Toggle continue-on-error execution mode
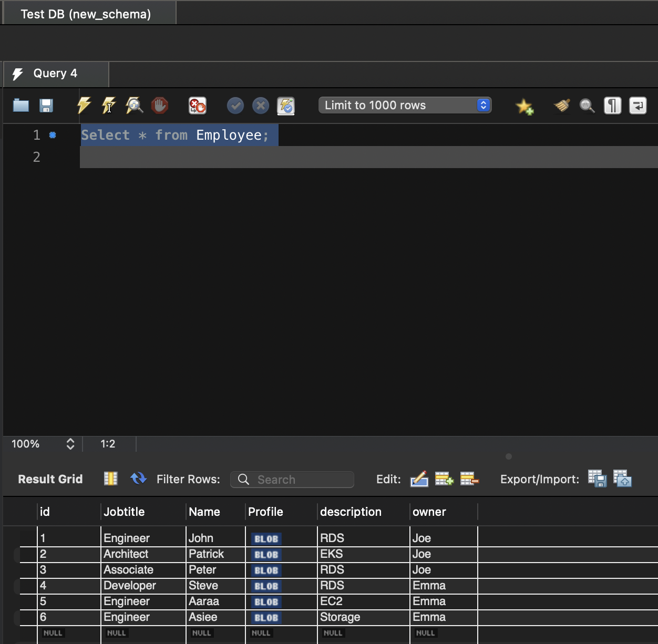 pyautogui.click(x=198, y=106)
